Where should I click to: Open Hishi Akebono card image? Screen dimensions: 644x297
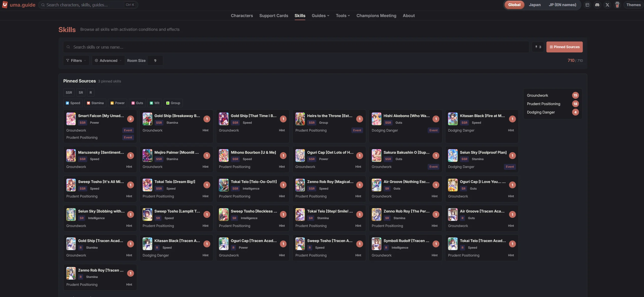coord(376,119)
